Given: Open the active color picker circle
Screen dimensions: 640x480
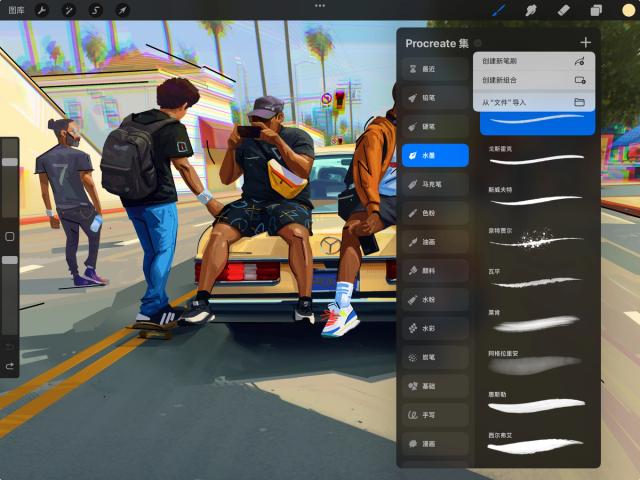Looking at the screenshot, I should click(x=629, y=10).
